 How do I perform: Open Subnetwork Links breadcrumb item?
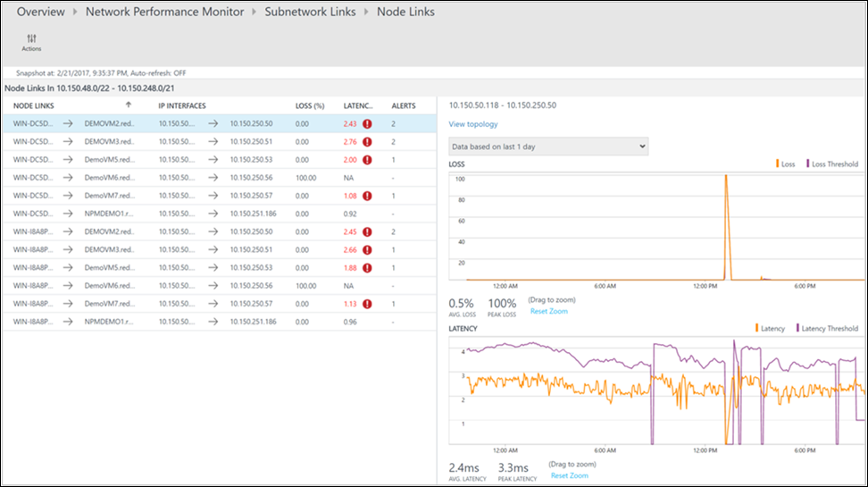pyautogui.click(x=310, y=13)
